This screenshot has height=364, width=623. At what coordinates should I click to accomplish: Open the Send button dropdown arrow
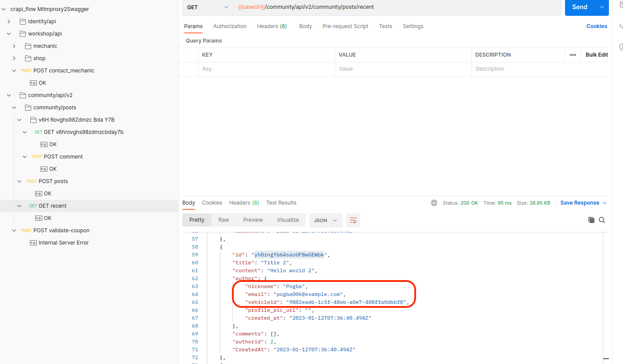(601, 7)
